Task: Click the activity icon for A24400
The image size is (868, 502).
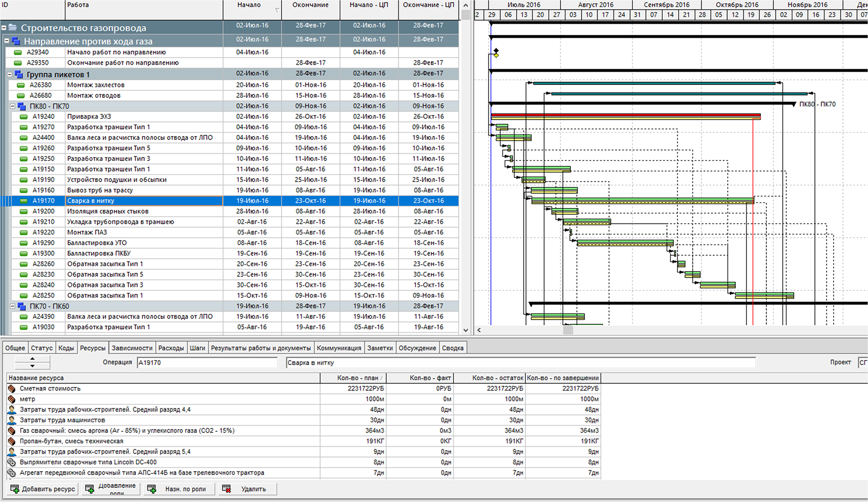Action: [24, 137]
